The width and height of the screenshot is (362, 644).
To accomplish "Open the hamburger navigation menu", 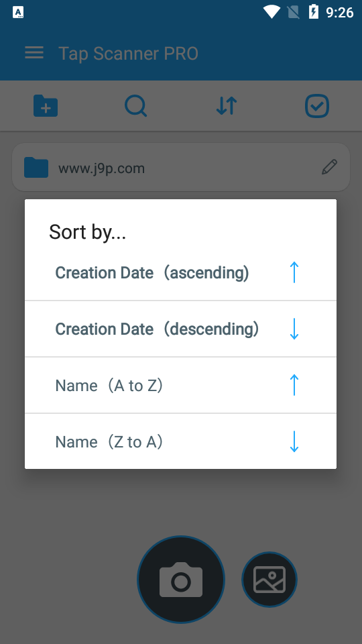I will point(34,52).
